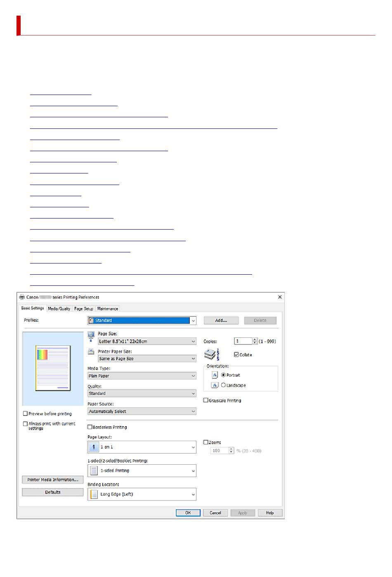The height and width of the screenshot is (577, 392).
Task: Click the Copies spinner arrows
Action: 255,341
